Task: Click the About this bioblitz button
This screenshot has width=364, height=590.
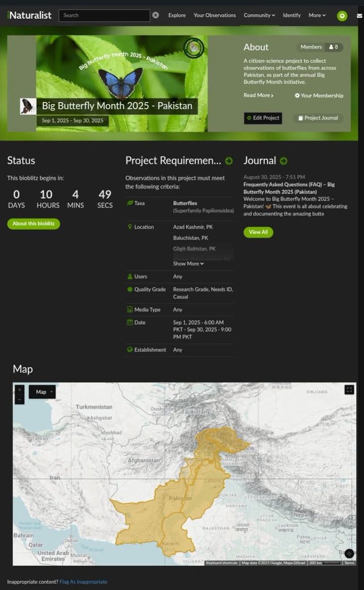Action: 33,224
